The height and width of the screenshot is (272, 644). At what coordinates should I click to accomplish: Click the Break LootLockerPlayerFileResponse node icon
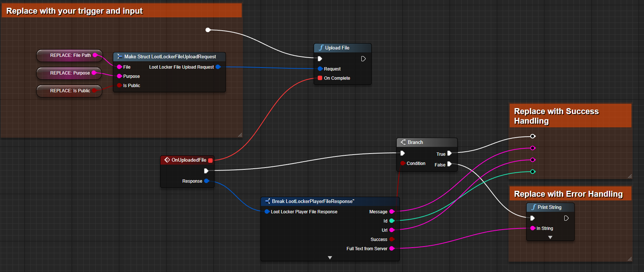(268, 201)
